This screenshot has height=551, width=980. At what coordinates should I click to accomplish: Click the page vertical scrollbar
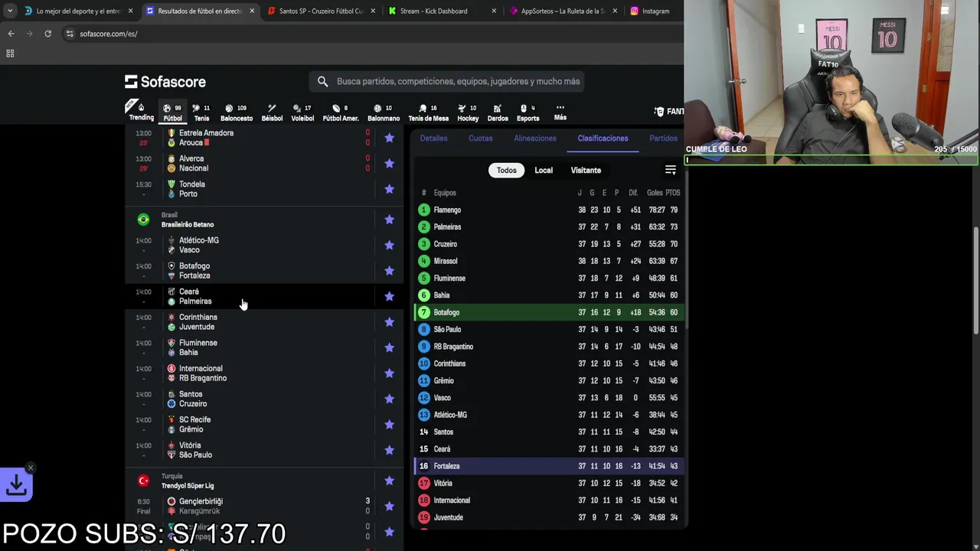coord(975,281)
